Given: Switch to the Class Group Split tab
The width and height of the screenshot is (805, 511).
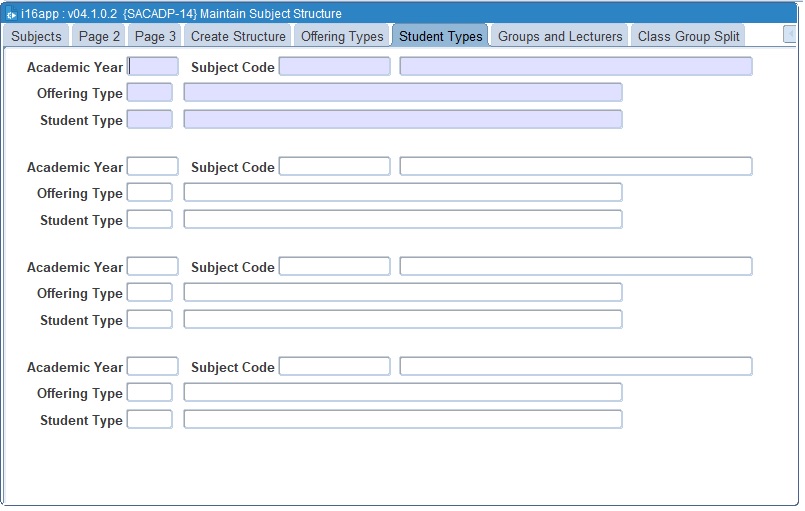Looking at the screenshot, I should [x=688, y=36].
